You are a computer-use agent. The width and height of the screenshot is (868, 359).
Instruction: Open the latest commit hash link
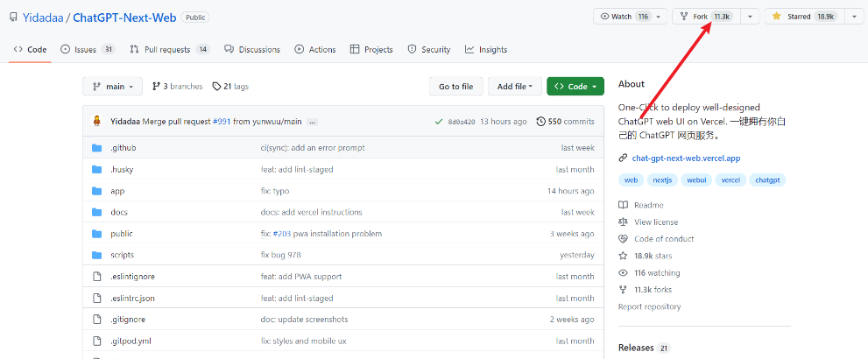pyautogui.click(x=462, y=122)
